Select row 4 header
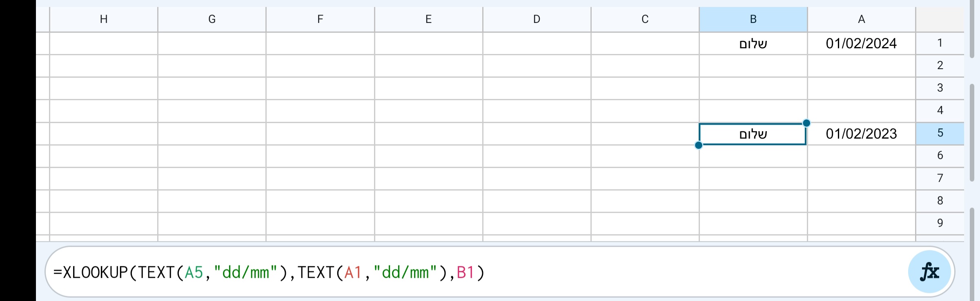980x301 pixels. coord(940,110)
